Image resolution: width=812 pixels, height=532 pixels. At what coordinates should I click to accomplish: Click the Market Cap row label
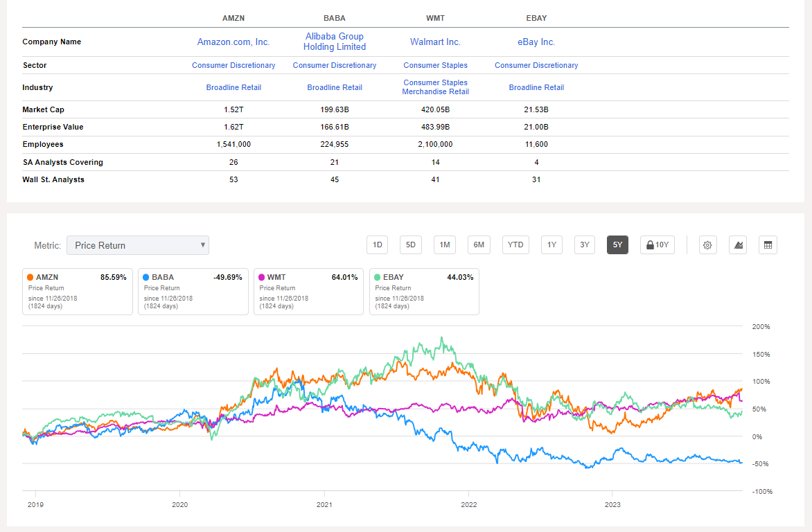(x=43, y=110)
